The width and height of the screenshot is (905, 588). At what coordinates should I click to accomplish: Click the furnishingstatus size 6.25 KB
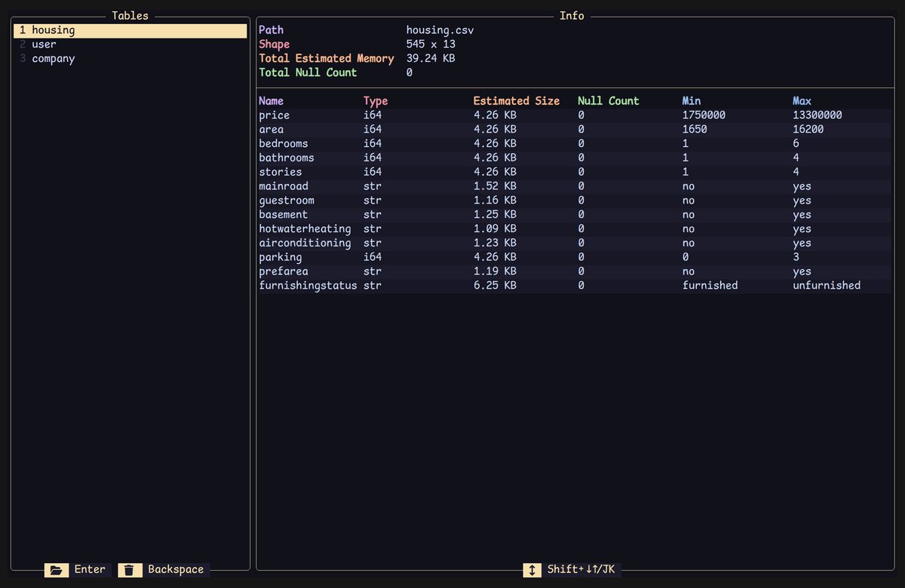495,286
